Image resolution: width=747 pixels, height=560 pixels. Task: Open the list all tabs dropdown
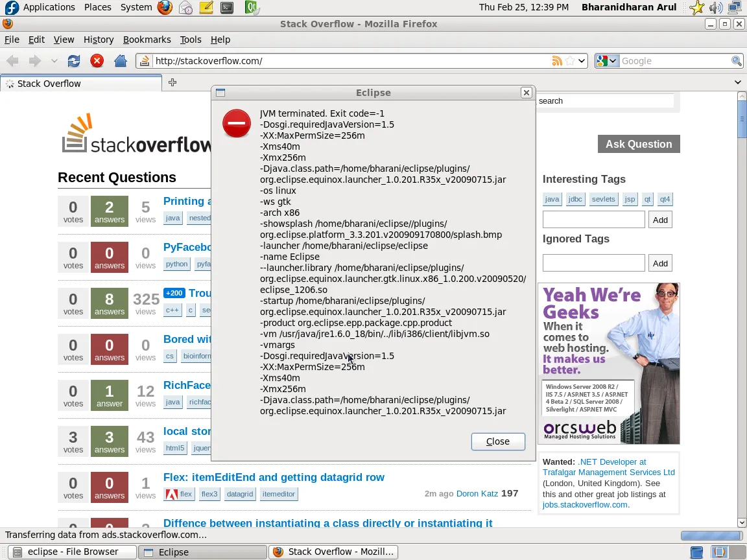click(x=737, y=82)
